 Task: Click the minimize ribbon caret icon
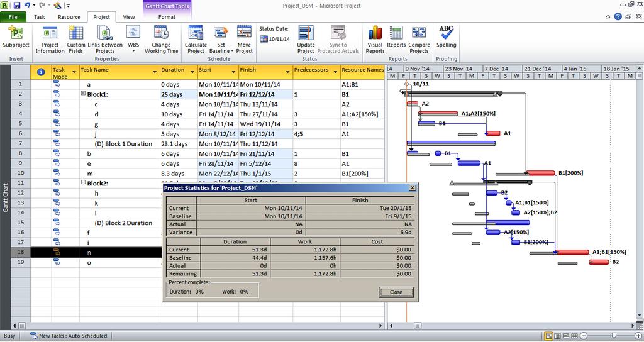pos(608,17)
